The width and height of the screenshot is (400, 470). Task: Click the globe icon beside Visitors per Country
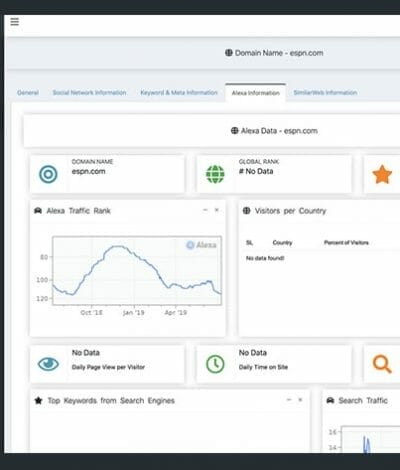coord(246,211)
